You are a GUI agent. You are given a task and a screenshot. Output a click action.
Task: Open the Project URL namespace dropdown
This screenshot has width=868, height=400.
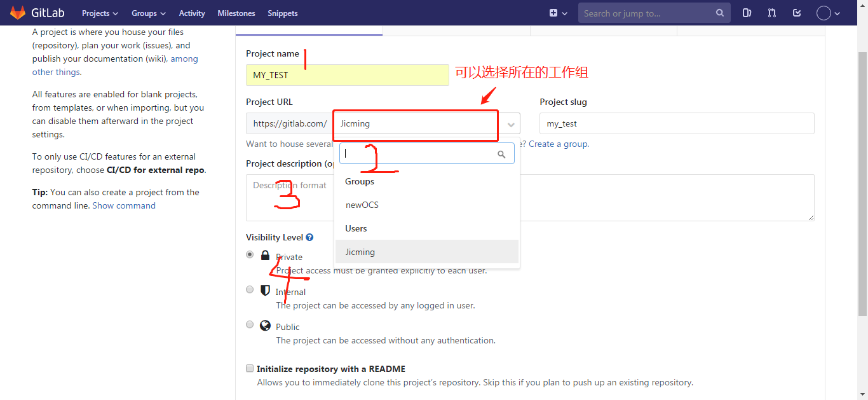(x=510, y=123)
